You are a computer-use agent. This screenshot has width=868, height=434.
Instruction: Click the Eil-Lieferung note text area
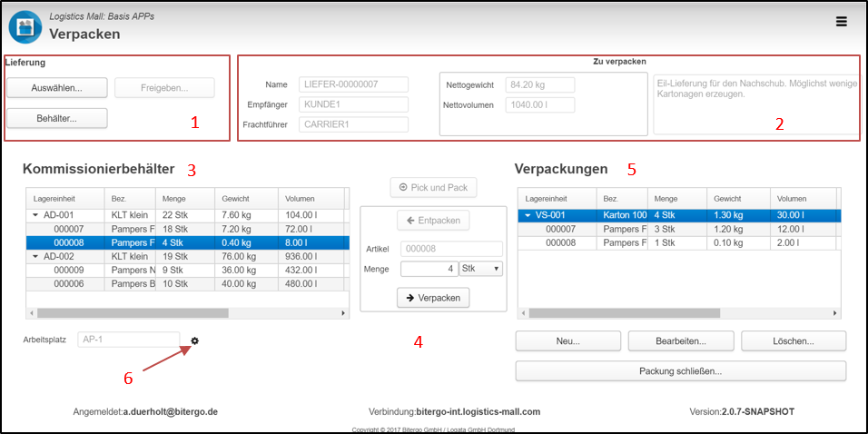(755, 103)
